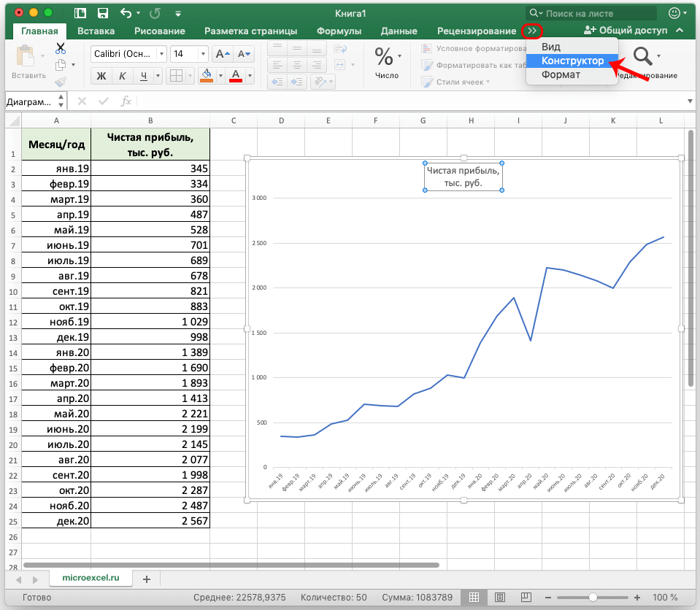
Task: Click the Общий доступ share button
Action: [626, 31]
